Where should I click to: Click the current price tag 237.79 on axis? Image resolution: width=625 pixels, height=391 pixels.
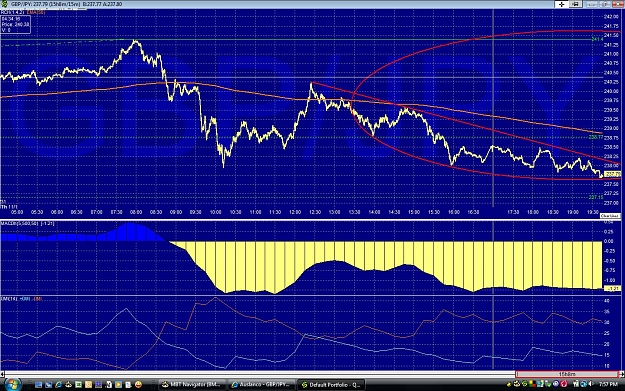613,174
